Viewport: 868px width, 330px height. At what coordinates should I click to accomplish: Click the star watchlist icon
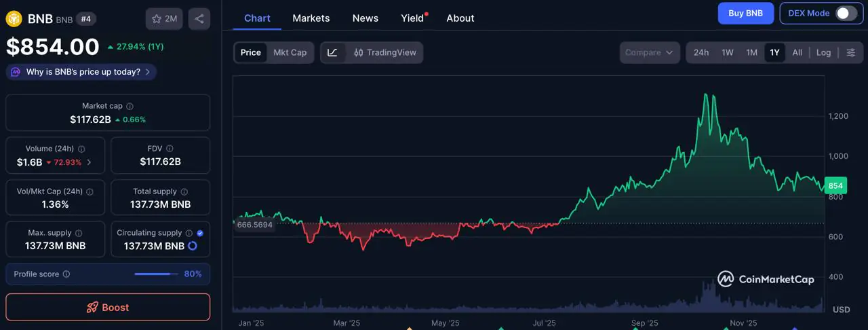(157, 19)
